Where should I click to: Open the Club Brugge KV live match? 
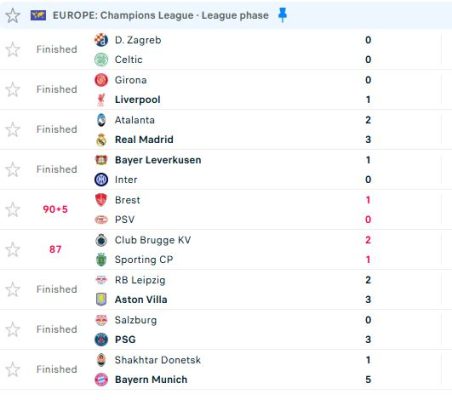[x=226, y=250]
